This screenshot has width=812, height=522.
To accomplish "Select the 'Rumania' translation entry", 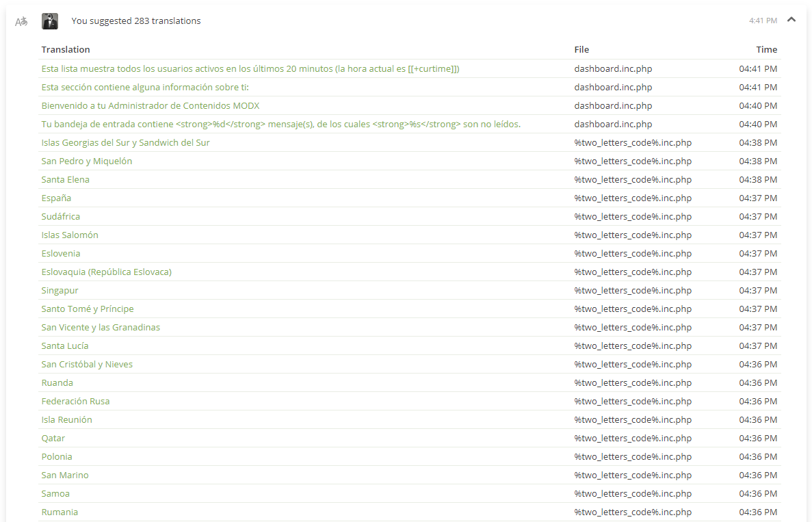I will coord(60,512).
